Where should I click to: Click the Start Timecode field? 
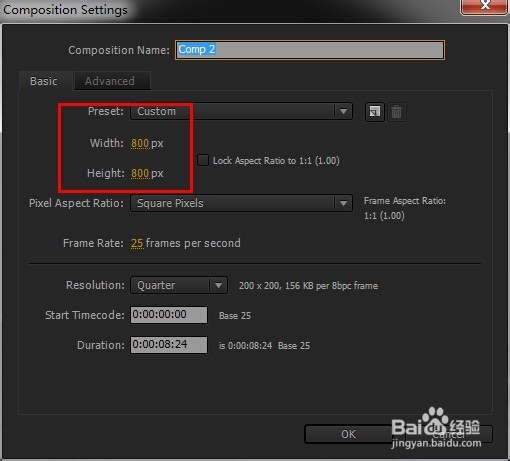[x=169, y=315]
